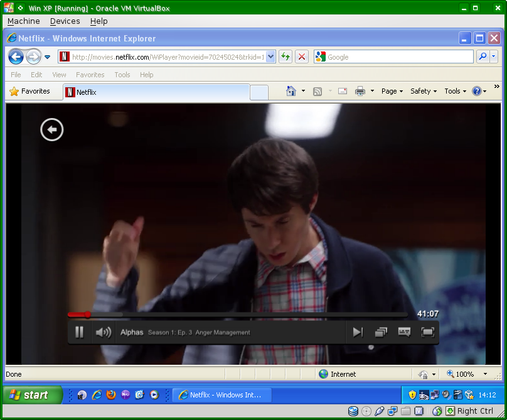Image resolution: width=507 pixels, height=420 pixels.
Task: Skip to the next episode
Action: [x=358, y=332]
